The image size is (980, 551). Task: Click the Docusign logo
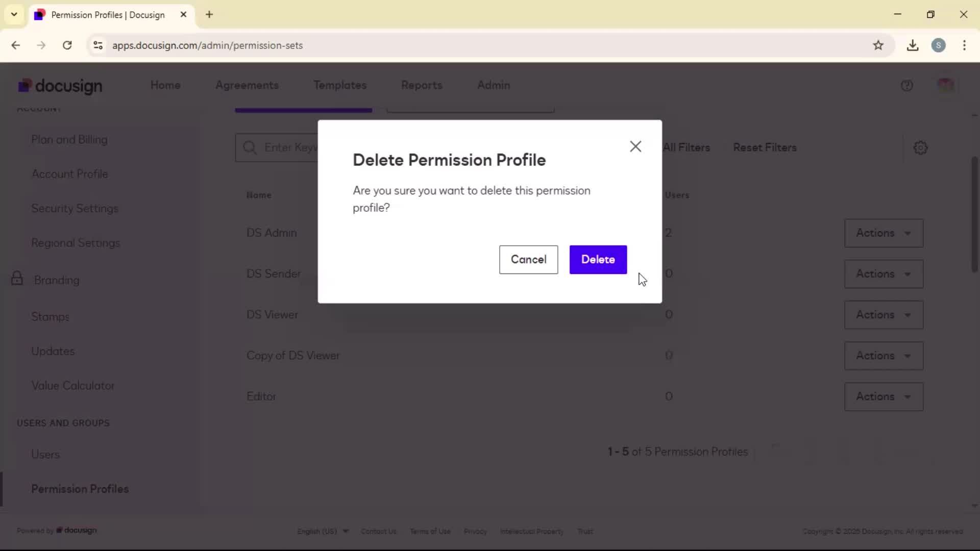point(60,86)
